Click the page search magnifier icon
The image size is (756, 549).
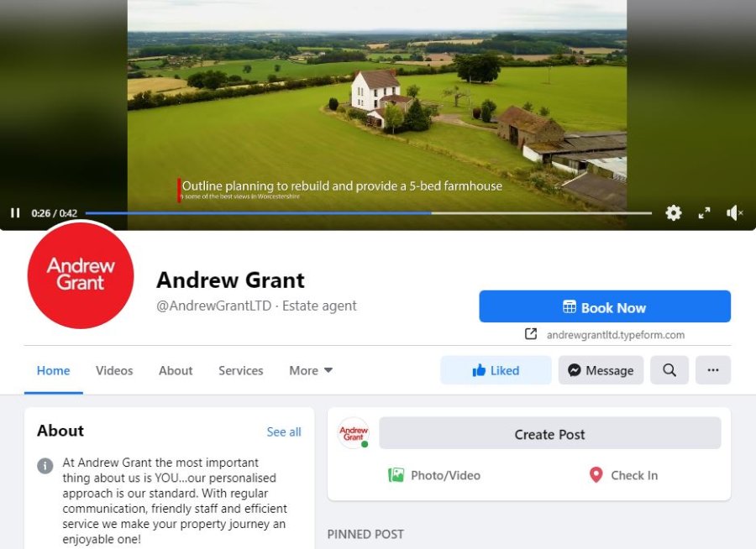click(x=669, y=370)
